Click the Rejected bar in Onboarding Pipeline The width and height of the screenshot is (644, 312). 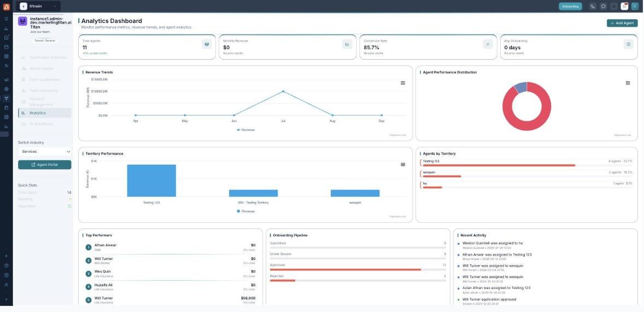tap(358, 281)
